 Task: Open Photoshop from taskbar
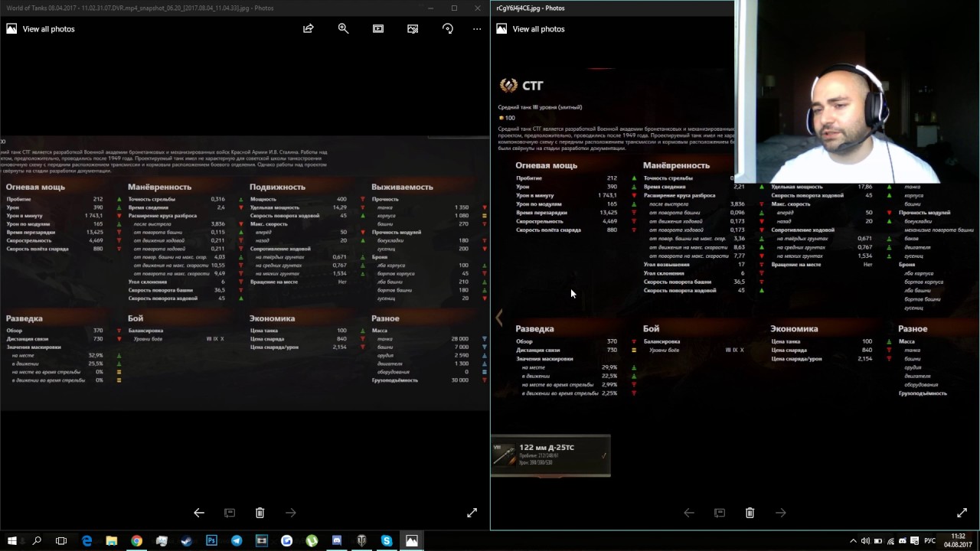pyautogui.click(x=211, y=541)
